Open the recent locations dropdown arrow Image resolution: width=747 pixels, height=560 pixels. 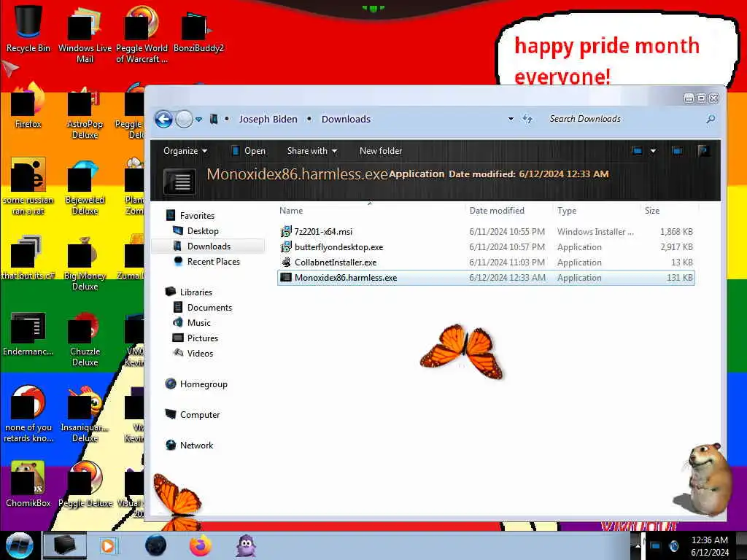[198, 119]
